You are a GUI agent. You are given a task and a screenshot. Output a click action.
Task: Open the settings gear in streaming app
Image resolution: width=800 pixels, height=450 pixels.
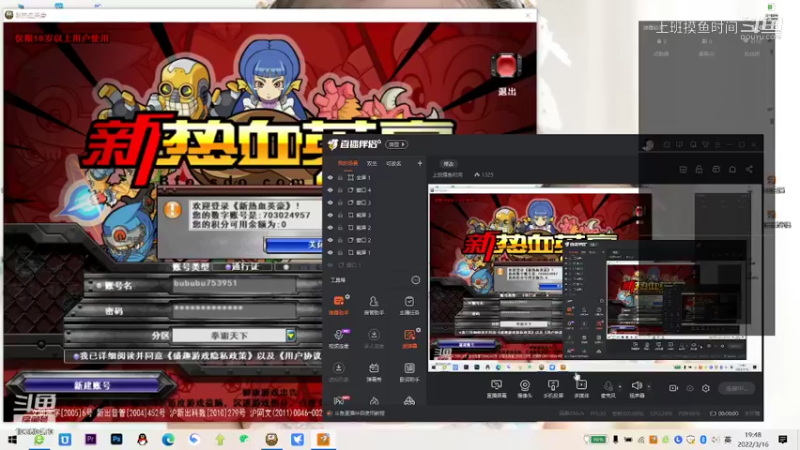point(706,388)
